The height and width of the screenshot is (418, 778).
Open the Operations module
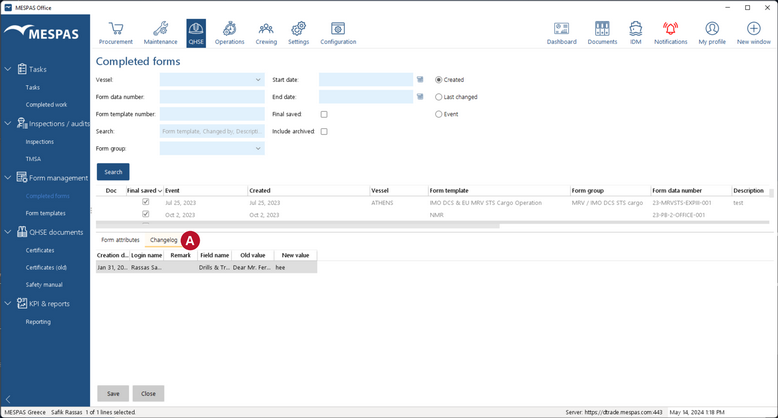(229, 33)
